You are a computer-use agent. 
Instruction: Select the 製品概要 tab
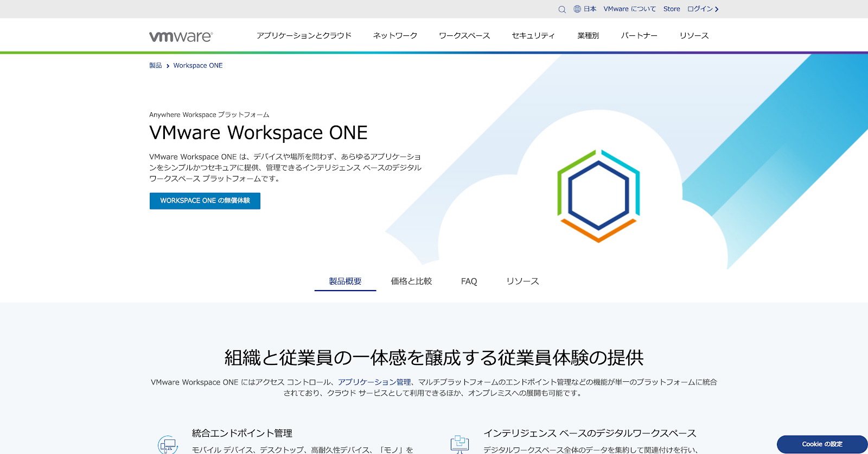coord(345,281)
